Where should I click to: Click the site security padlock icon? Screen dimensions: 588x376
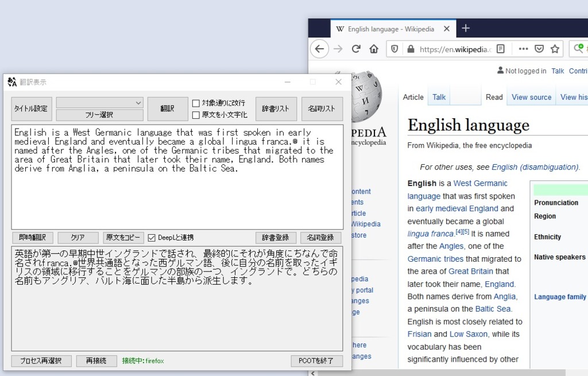[x=411, y=49]
